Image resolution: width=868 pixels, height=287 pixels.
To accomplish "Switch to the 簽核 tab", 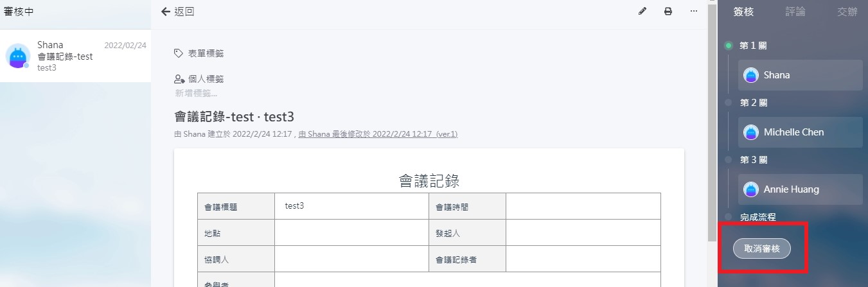I will (743, 12).
